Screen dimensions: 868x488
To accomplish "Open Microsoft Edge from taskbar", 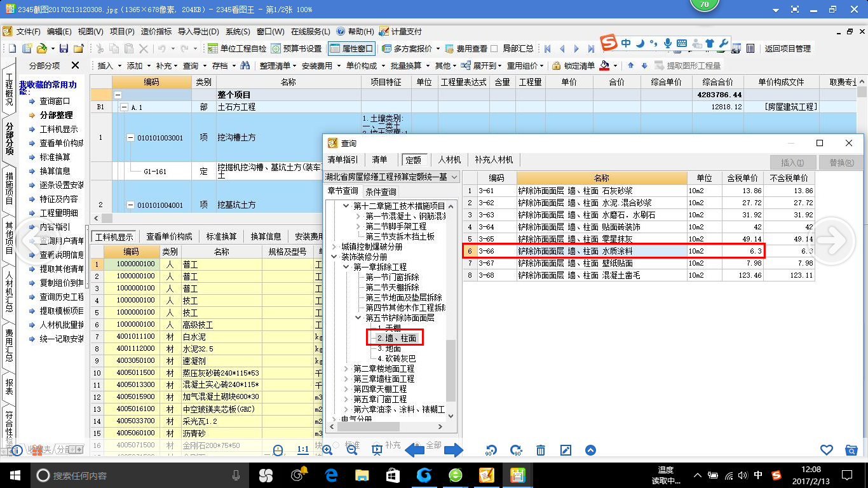I will click(x=331, y=475).
